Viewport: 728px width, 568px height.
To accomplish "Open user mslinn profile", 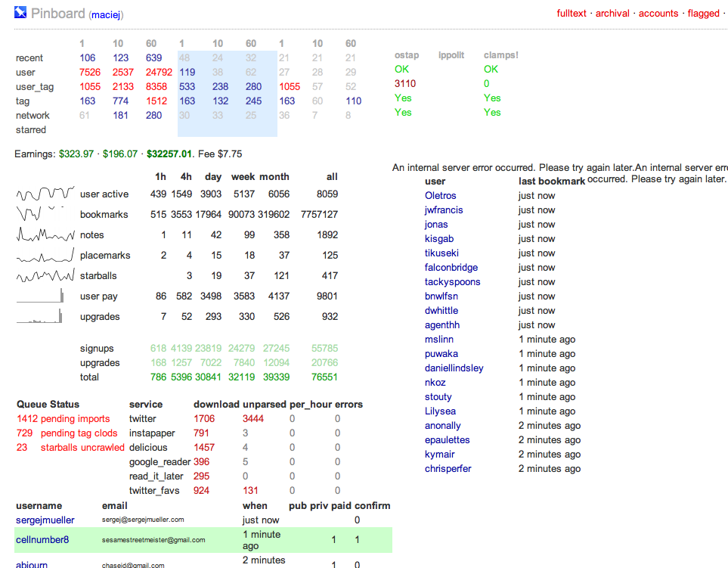I will coord(439,340).
